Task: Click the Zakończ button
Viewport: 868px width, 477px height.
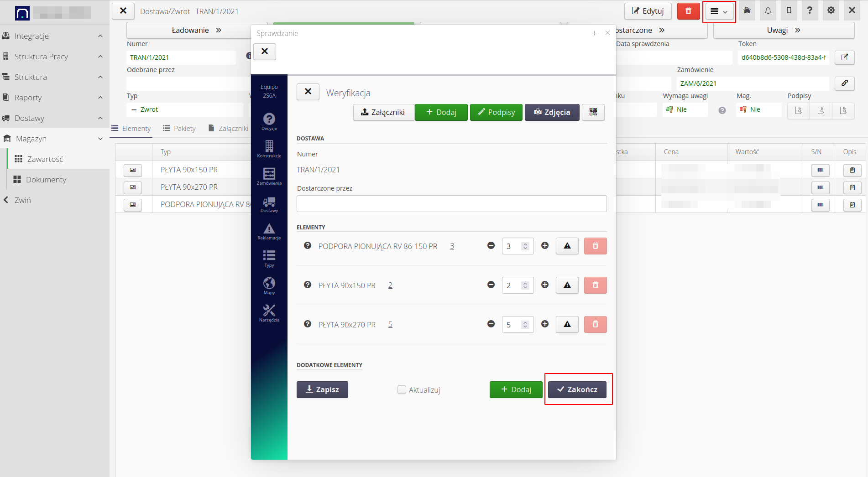Action: 577,389
